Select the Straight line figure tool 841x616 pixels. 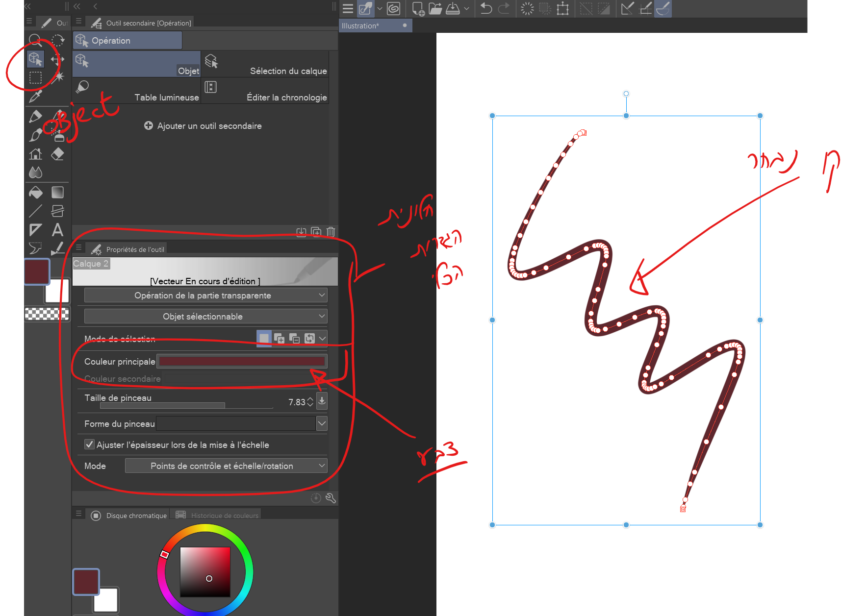point(35,211)
